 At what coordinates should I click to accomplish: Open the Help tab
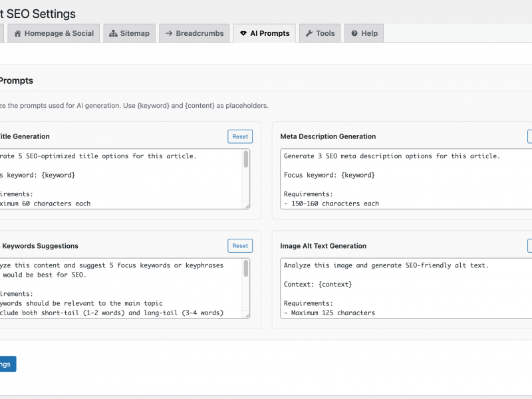(364, 33)
